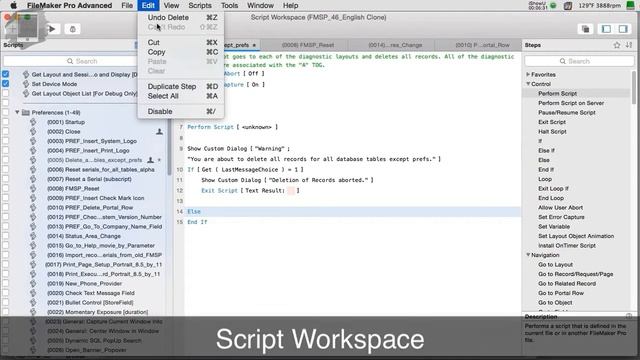Image resolution: width=640 pixels, height=360 pixels.
Task: Expand the Favorites steps group
Action: coord(528,74)
